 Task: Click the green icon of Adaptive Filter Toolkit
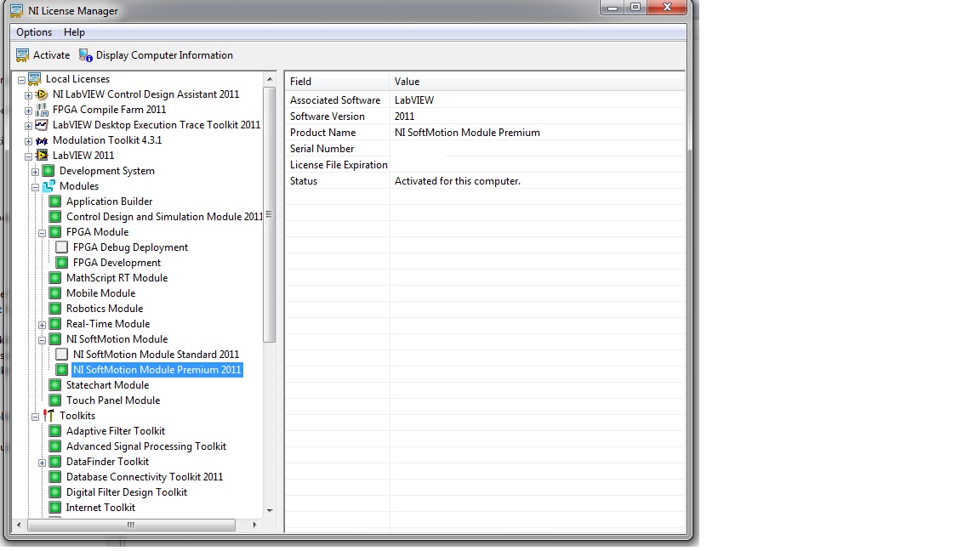click(x=55, y=431)
